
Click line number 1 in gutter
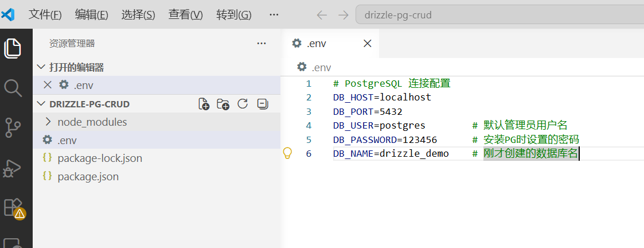click(309, 84)
